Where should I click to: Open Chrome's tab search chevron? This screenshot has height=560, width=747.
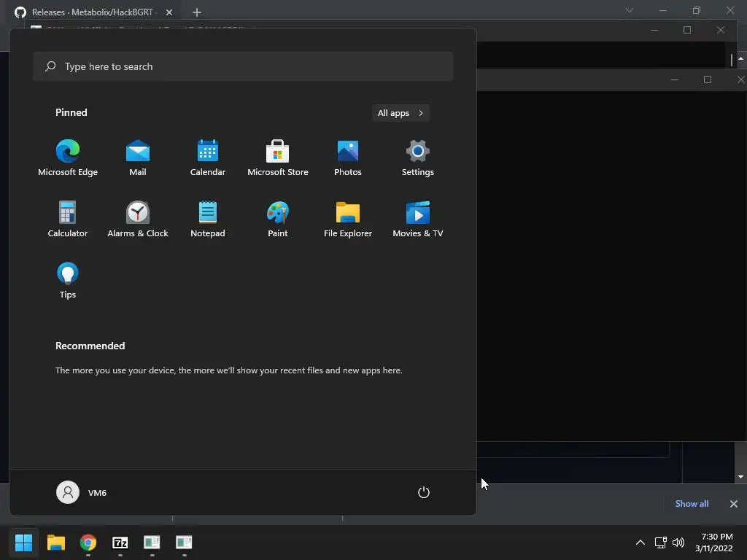click(630, 10)
